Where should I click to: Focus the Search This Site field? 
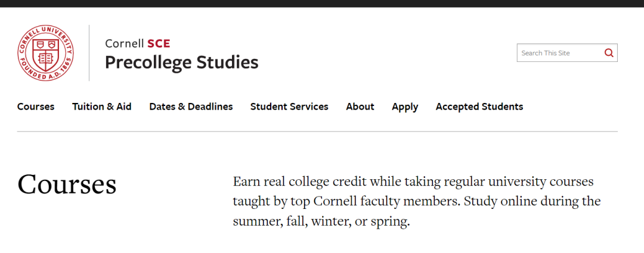point(558,53)
